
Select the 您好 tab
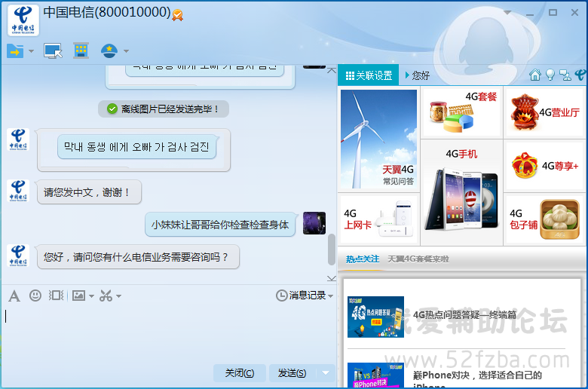[418, 75]
